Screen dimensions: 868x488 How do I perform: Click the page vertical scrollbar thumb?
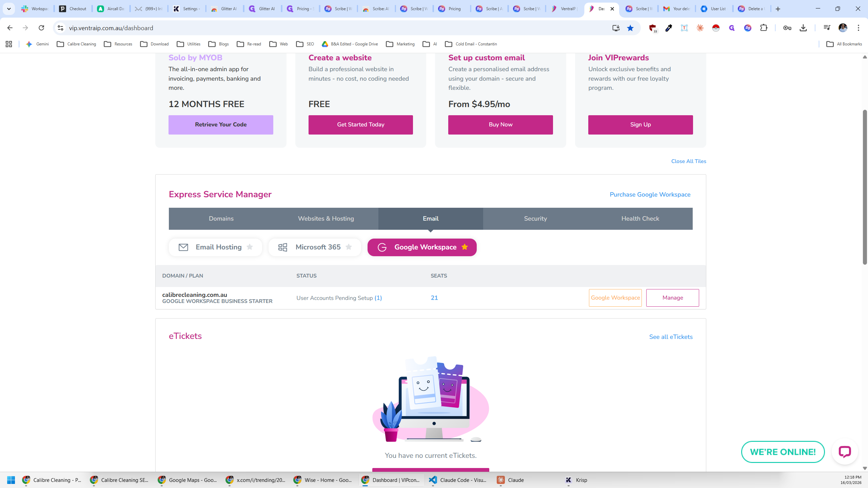tap(865, 187)
